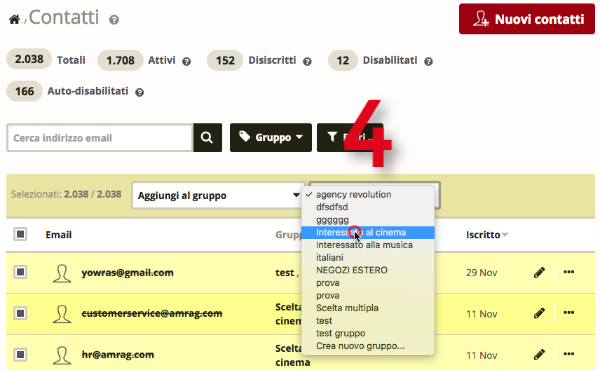The width and height of the screenshot is (600, 371).
Task: Click the 29 Nov date cell
Action: click(481, 273)
